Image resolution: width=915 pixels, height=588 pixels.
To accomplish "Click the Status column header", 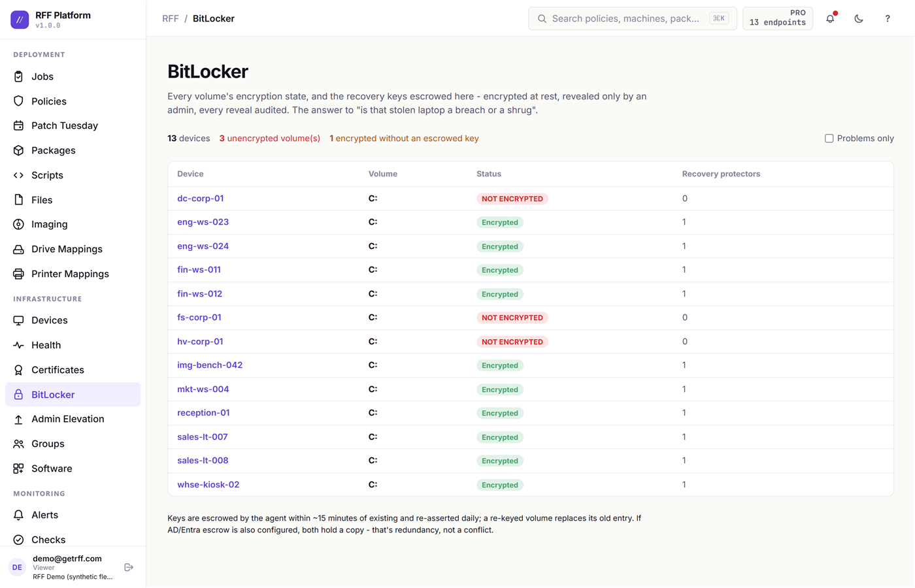I will pyautogui.click(x=489, y=174).
